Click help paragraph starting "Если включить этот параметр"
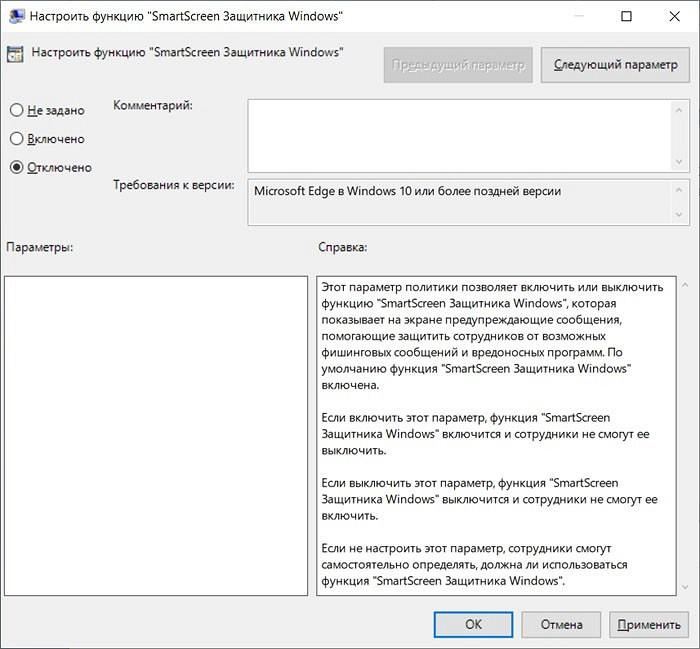 pos(485,434)
